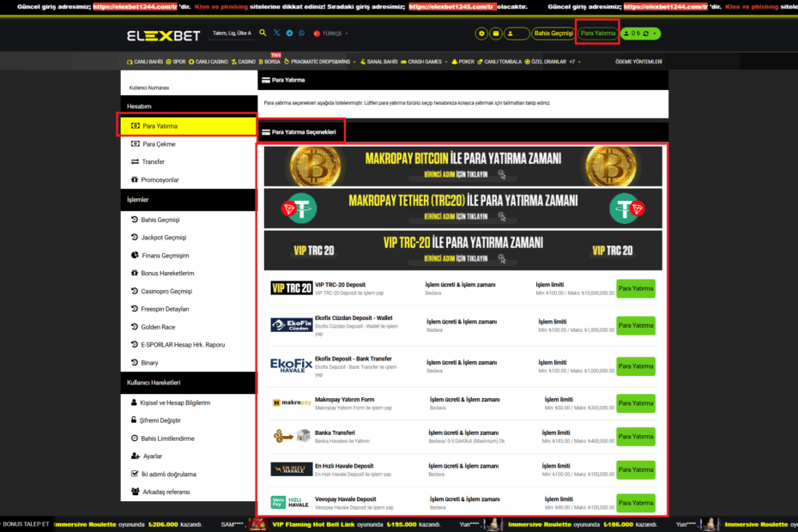Image resolution: width=798 pixels, height=532 pixels.
Task: Expand the +7 more categories menu
Action: pos(574,62)
